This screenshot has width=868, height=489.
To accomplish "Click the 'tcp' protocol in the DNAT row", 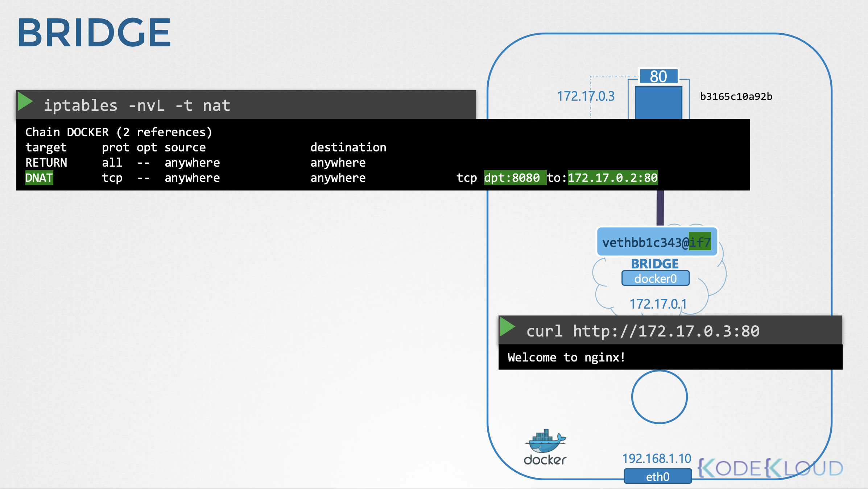I will click(x=112, y=178).
